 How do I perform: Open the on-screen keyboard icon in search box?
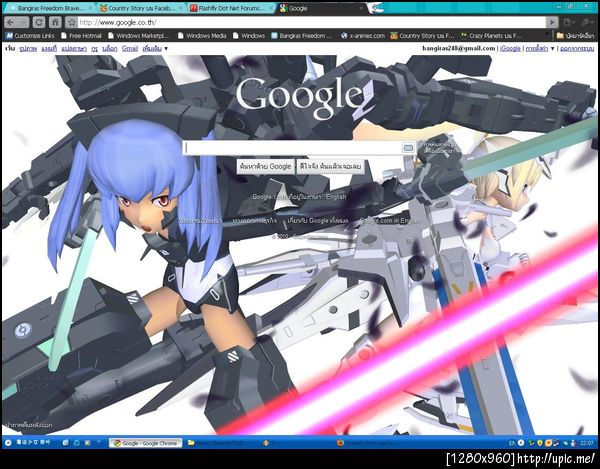coord(408,148)
